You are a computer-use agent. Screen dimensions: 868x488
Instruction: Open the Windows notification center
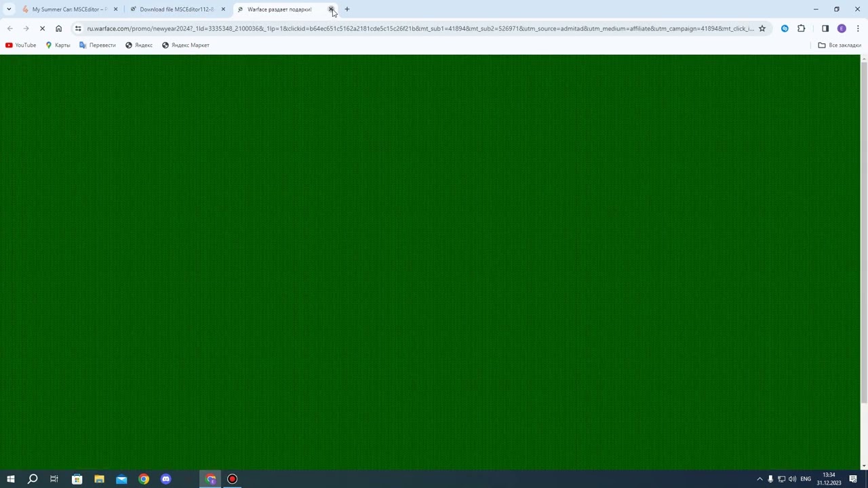click(x=854, y=479)
